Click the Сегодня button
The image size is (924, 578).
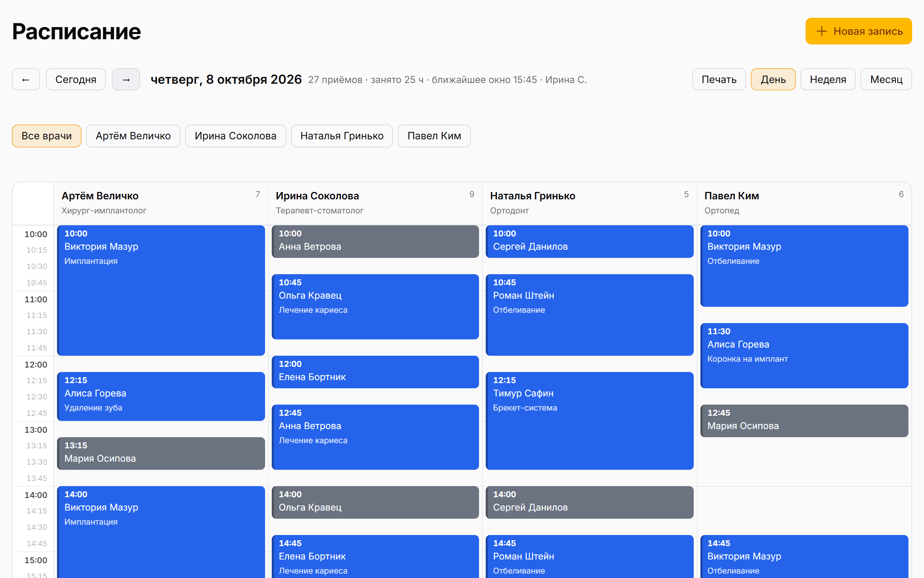point(76,80)
